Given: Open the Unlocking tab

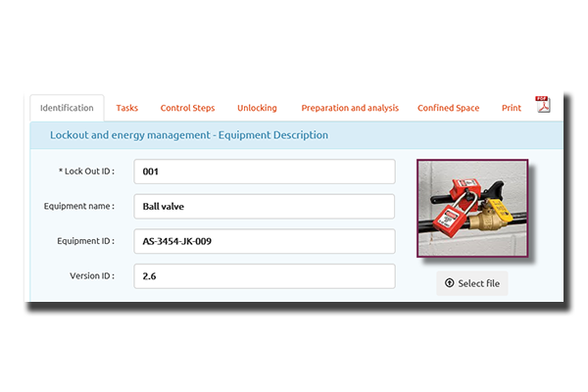Looking at the screenshot, I should point(257,108).
